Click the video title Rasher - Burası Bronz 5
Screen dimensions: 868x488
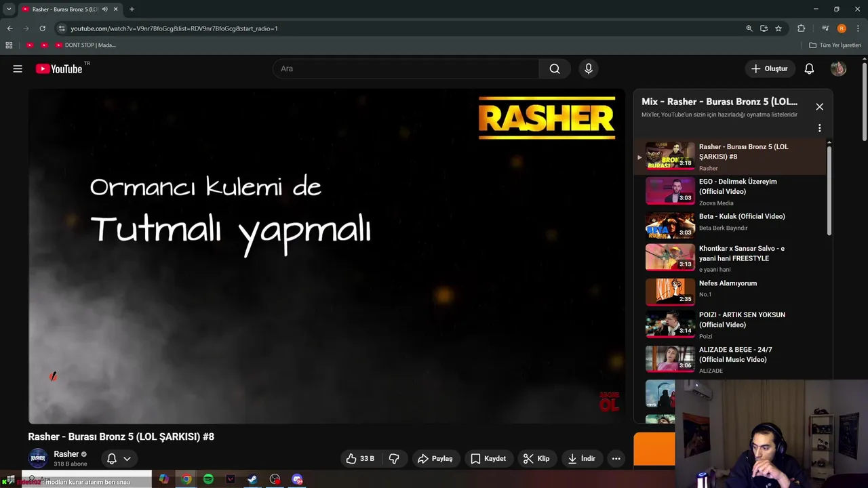coord(121,436)
